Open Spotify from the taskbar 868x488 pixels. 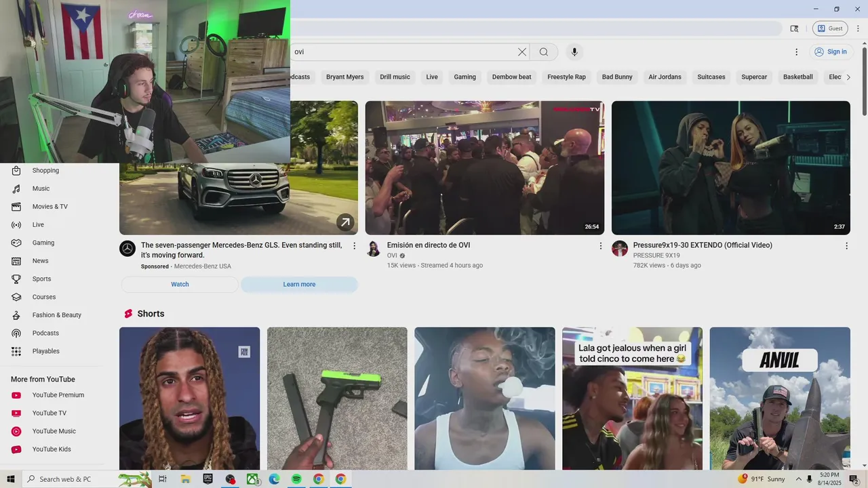tap(296, 479)
